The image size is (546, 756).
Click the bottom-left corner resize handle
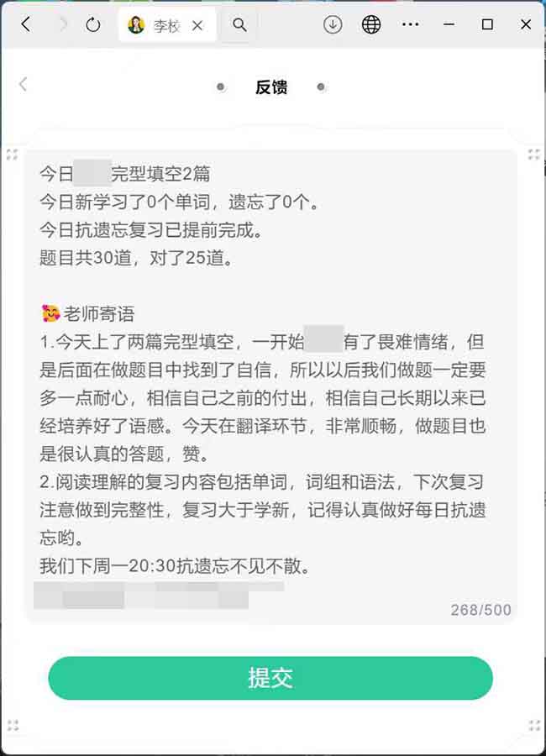tap(13, 726)
